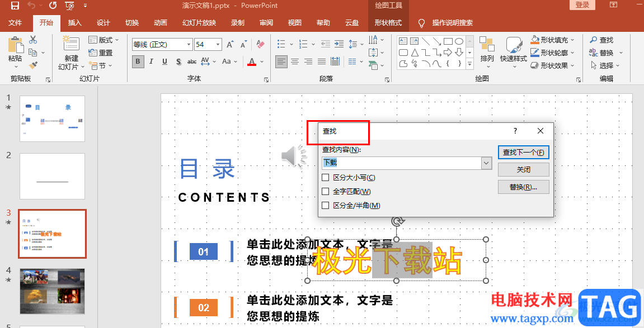Open Shape Outline (形状轮廓) dropdown
Screen dimensions: 644x328
click(552, 53)
